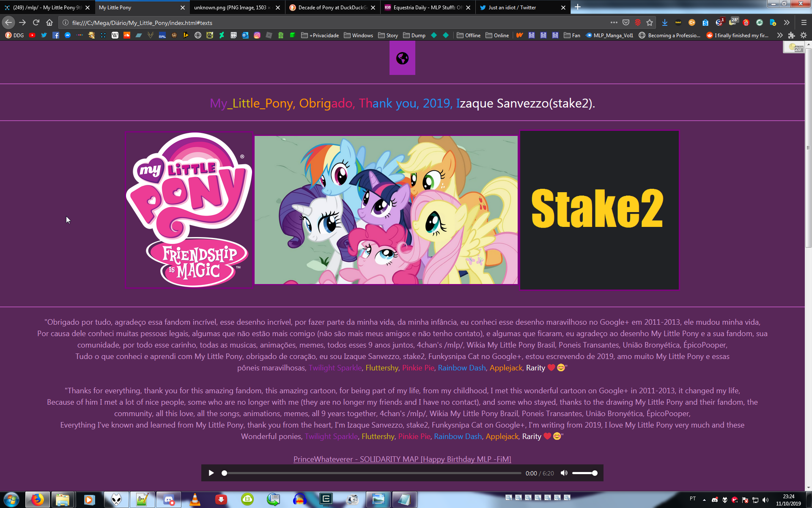Open Audacity from the taskbar
This screenshot has height=508, width=812.
(x=299, y=500)
